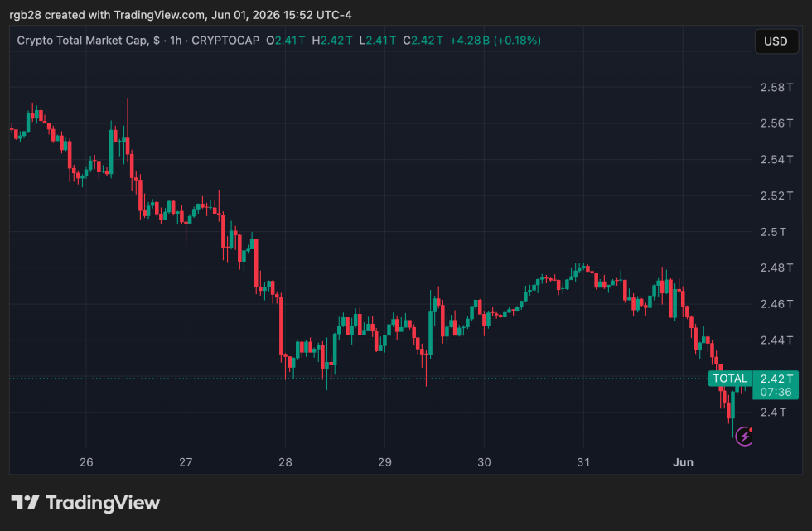Image resolution: width=812 pixels, height=531 pixels.
Task: Click the 2.4 T price axis label
Action: [x=772, y=413]
